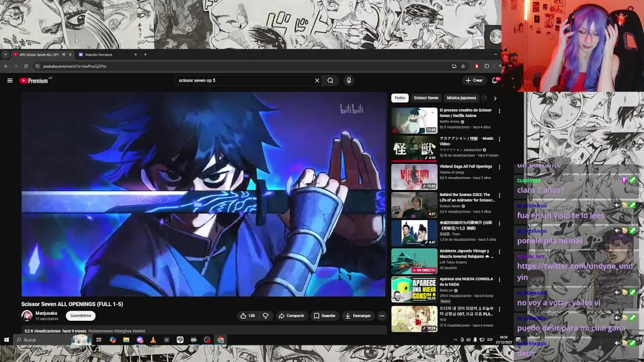Open the clock showing 04:54

[504, 340]
